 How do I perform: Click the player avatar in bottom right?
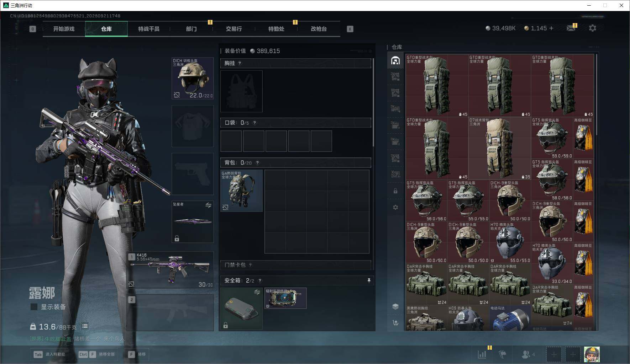point(592,354)
